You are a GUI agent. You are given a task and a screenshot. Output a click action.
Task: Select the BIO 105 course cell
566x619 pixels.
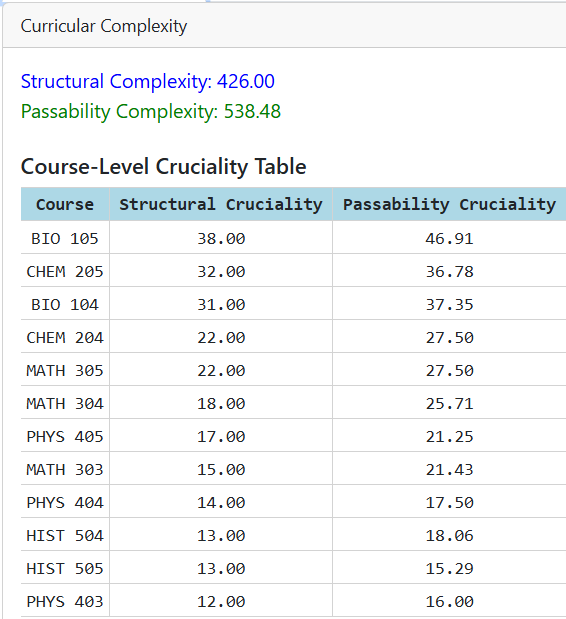[x=65, y=239]
